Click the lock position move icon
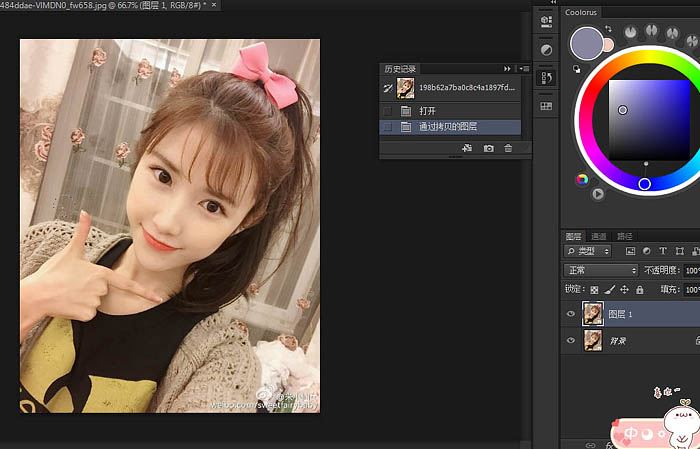This screenshot has width=700, height=449. [623, 289]
